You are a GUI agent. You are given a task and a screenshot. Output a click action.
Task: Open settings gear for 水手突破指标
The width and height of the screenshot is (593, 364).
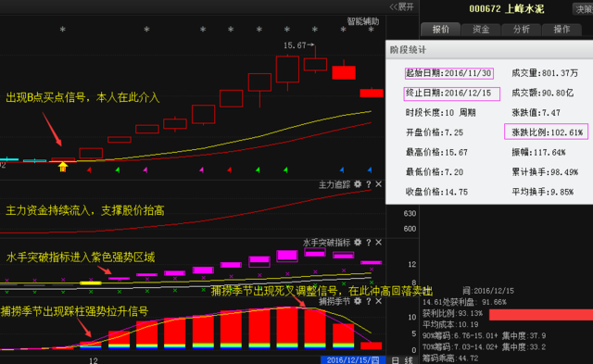click(x=358, y=243)
